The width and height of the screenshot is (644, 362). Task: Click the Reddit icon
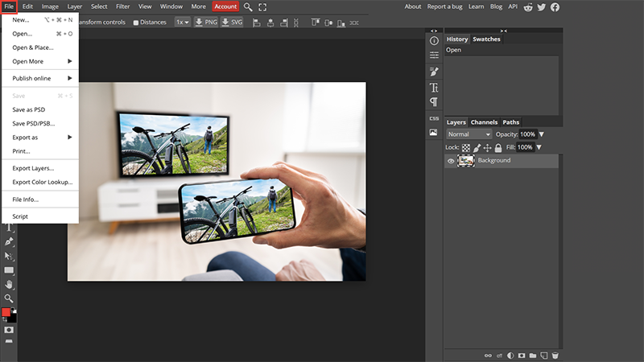tap(528, 7)
